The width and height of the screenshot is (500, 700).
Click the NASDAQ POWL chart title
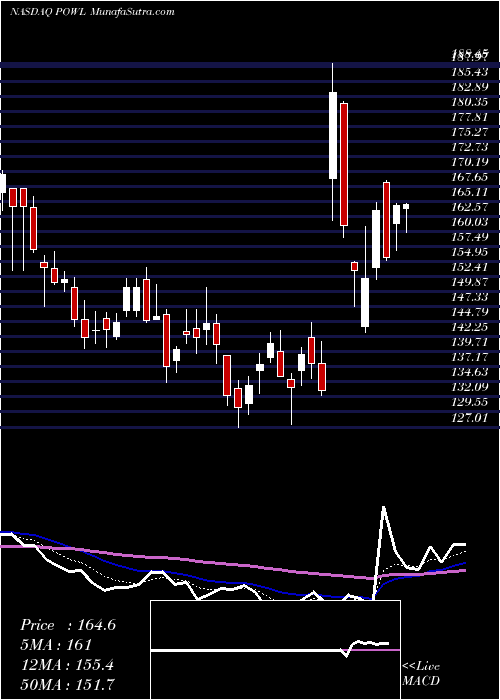[92, 12]
